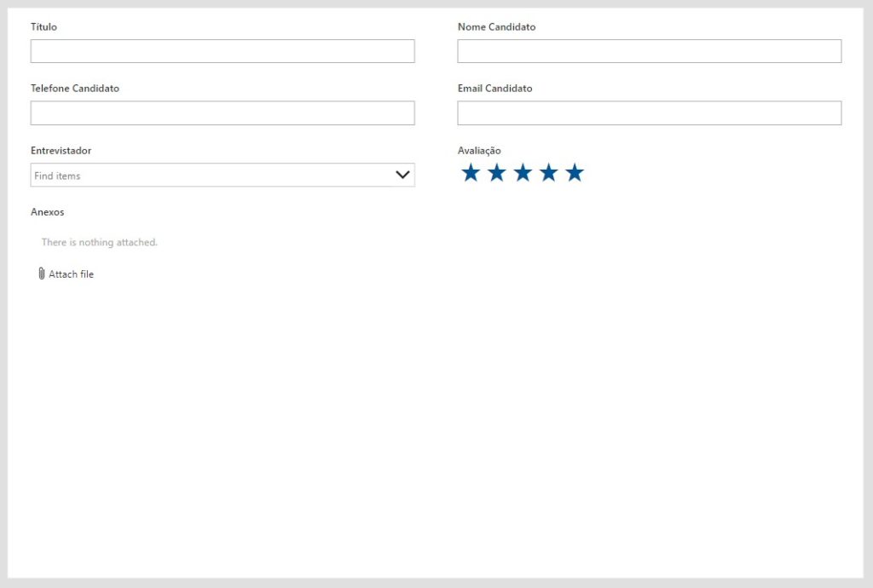Select the third rating star

(x=523, y=173)
